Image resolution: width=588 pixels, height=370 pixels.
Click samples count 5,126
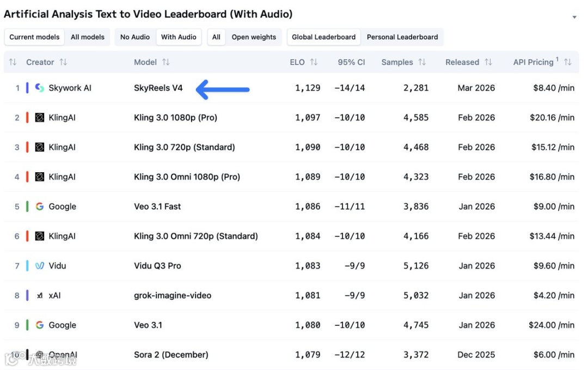coord(415,266)
